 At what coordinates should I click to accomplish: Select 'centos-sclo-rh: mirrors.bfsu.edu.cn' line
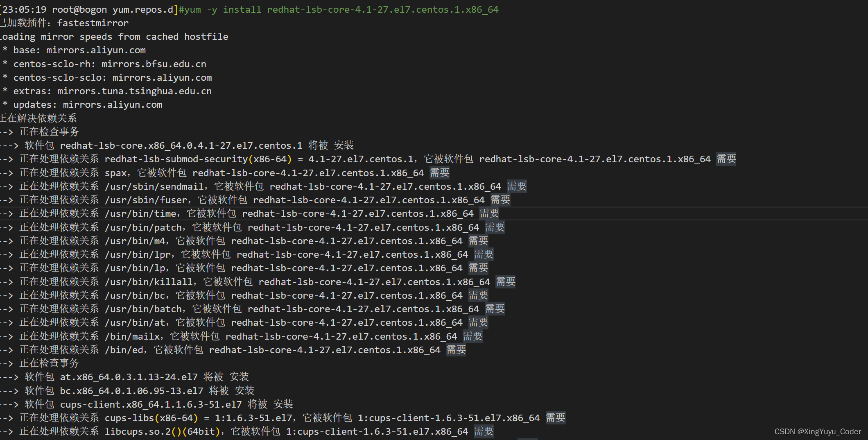click(110, 64)
